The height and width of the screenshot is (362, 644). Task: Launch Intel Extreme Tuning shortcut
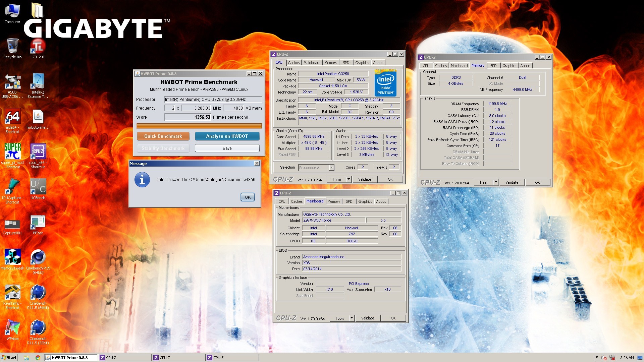(38, 86)
